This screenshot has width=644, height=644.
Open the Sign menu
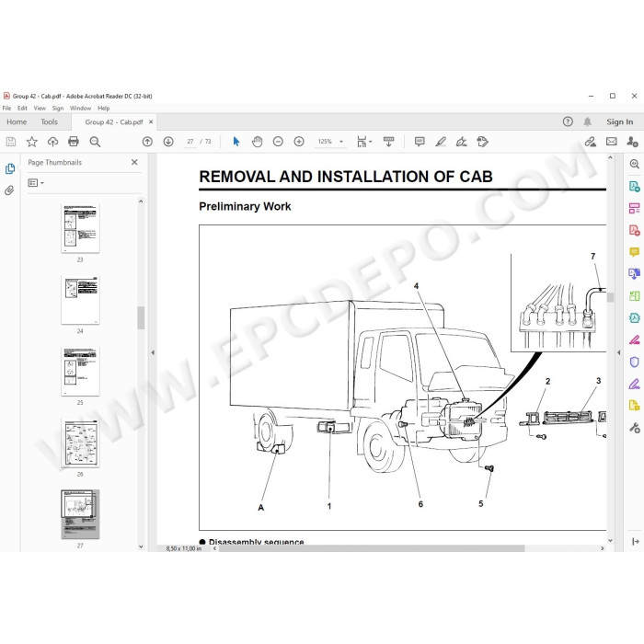pos(57,108)
